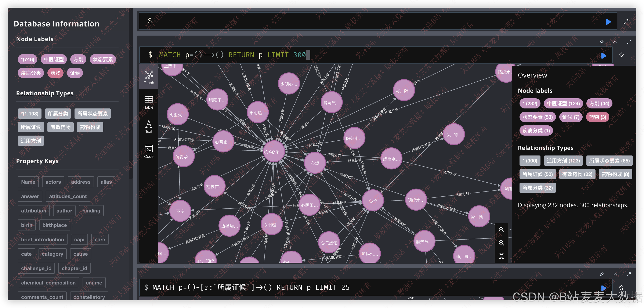Screen dimensions: 644x308
Task: Pin the graph result frame
Action: pyautogui.click(x=601, y=42)
